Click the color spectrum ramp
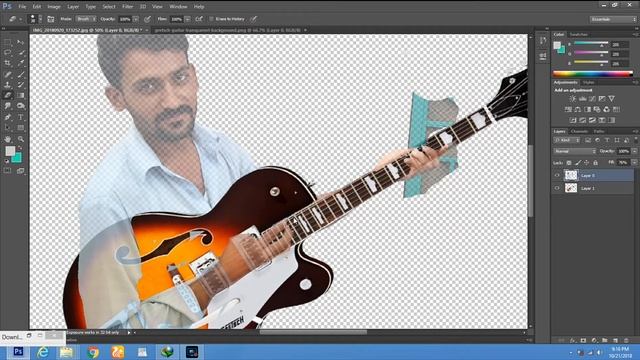This screenshot has height=360, width=640. 593,74
